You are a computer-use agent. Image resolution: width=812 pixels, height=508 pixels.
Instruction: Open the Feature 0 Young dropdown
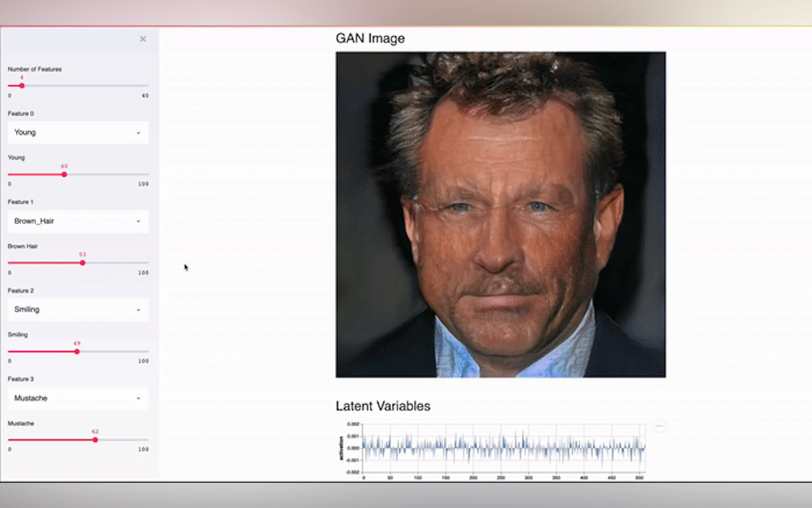click(78, 132)
